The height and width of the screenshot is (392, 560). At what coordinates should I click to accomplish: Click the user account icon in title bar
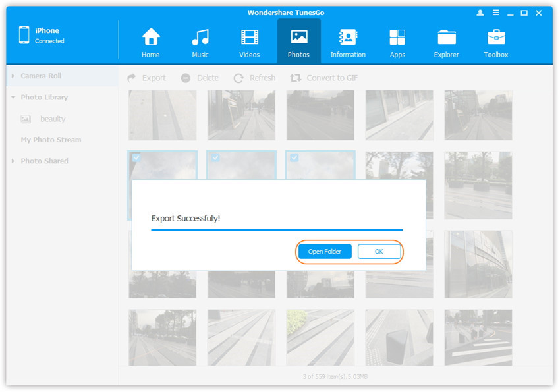point(480,13)
